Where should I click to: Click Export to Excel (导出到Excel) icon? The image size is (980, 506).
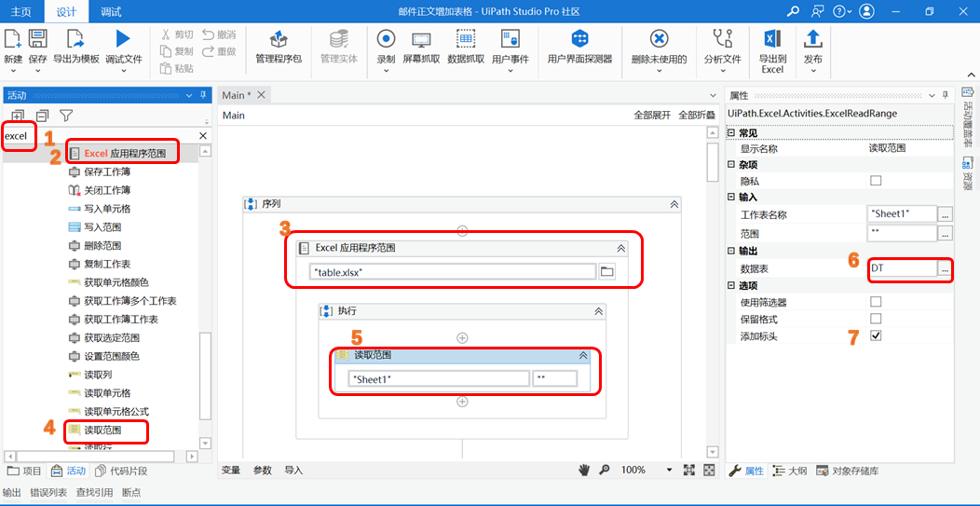click(x=772, y=39)
